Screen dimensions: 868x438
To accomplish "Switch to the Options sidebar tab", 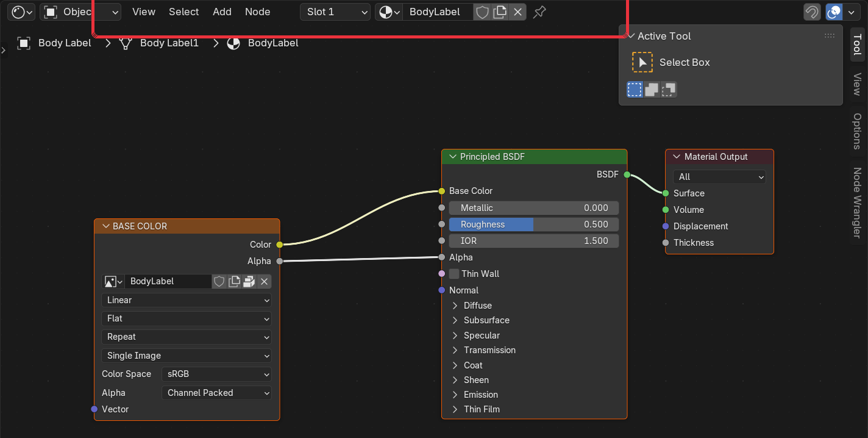I will 857,131.
